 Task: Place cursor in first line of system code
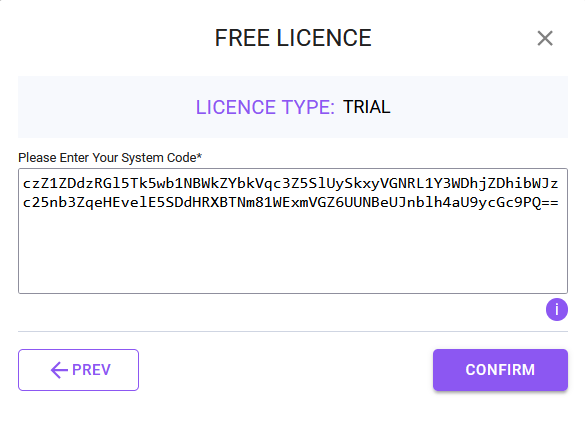click(290, 183)
